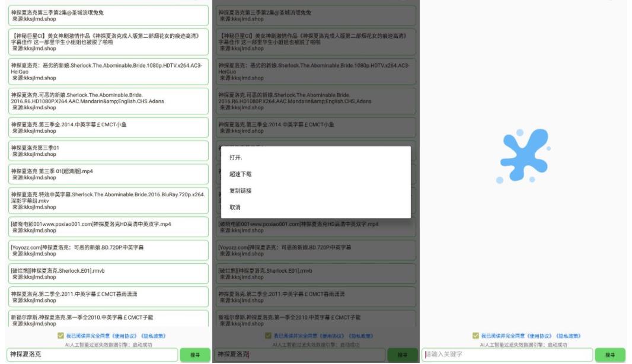Focus the left search field containing 神探夏洛克
632x364 pixels.
click(92, 355)
